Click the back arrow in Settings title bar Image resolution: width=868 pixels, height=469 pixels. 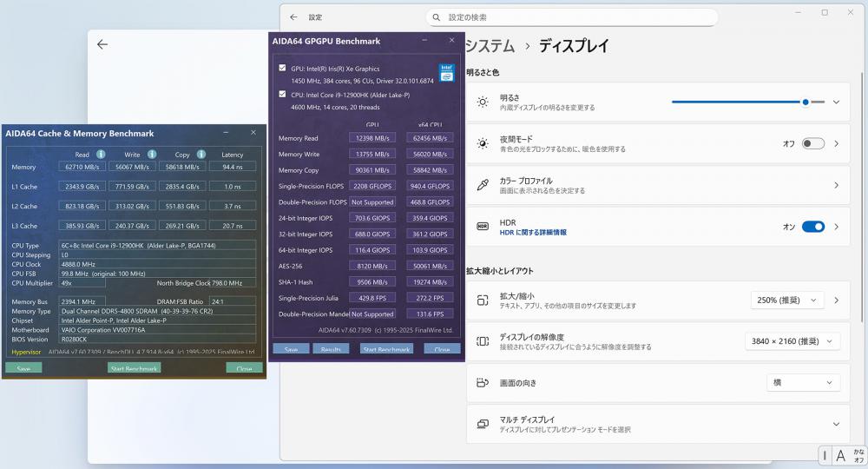[293, 17]
